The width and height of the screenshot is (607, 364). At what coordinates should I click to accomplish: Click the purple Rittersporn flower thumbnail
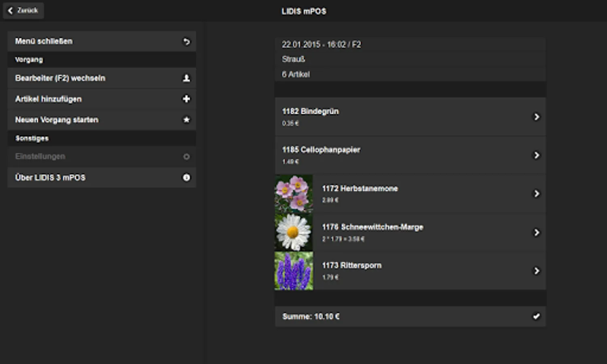(x=294, y=271)
